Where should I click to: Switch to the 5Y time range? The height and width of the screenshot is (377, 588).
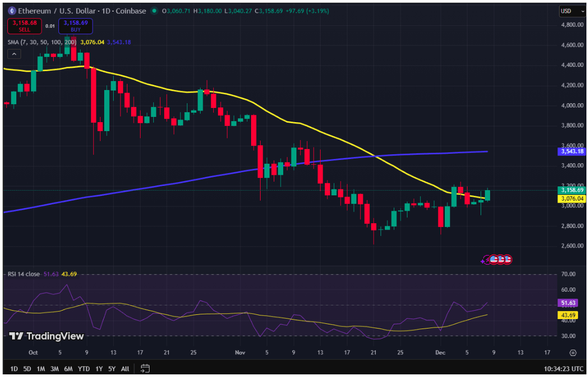pos(112,369)
